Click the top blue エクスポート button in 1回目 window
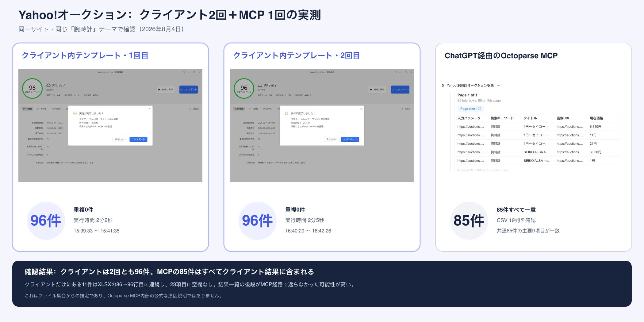 [x=188, y=90]
